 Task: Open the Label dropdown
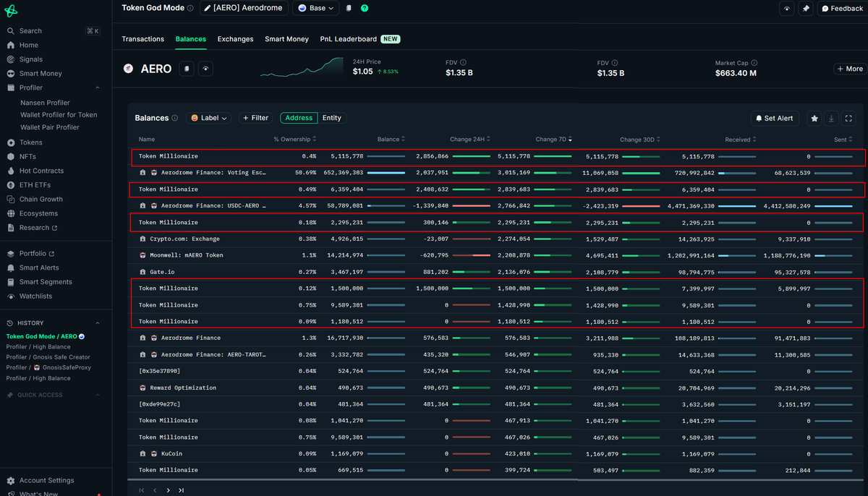point(209,118)
